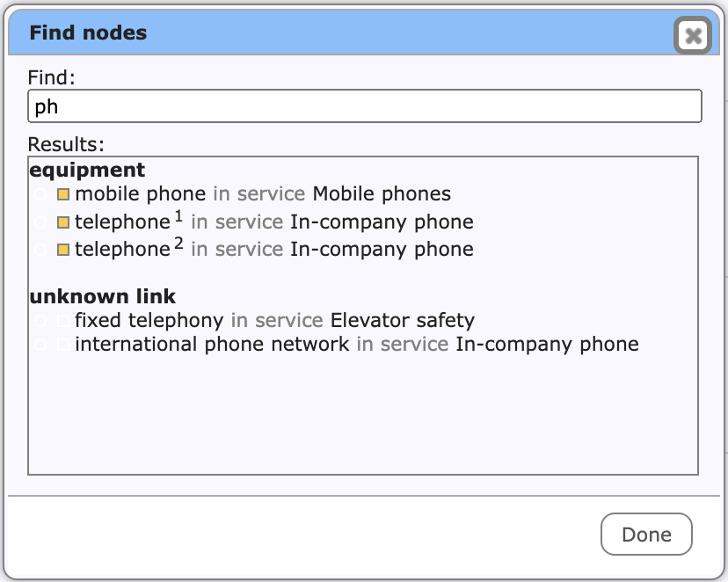This screenshot has height=582, width=728.
Task: Choose the mobile phone result entry
Action: coord(243,194)
